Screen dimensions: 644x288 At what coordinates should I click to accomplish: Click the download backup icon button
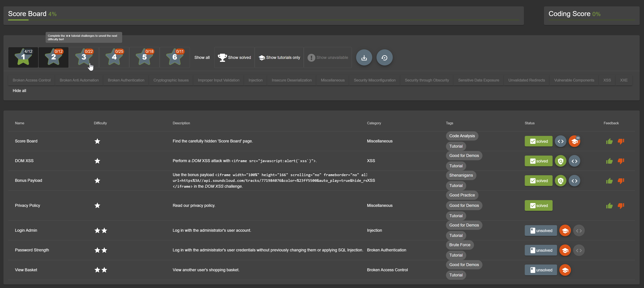coord(364,58)
